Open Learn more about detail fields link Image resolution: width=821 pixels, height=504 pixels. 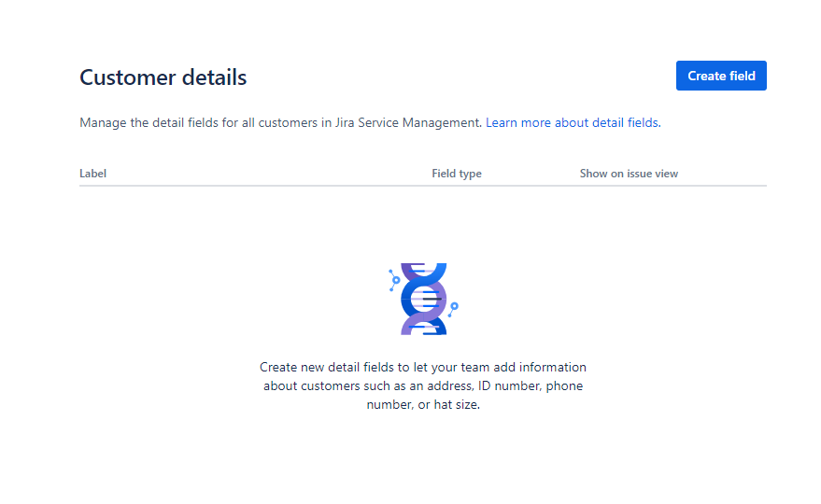[x=572, y=122]
